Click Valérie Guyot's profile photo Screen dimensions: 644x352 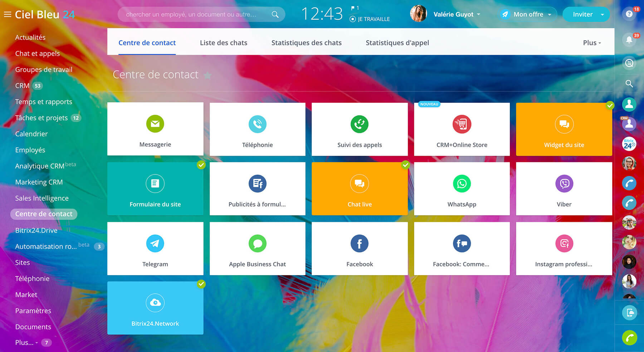pyautogui.click(x=418, y=14)
